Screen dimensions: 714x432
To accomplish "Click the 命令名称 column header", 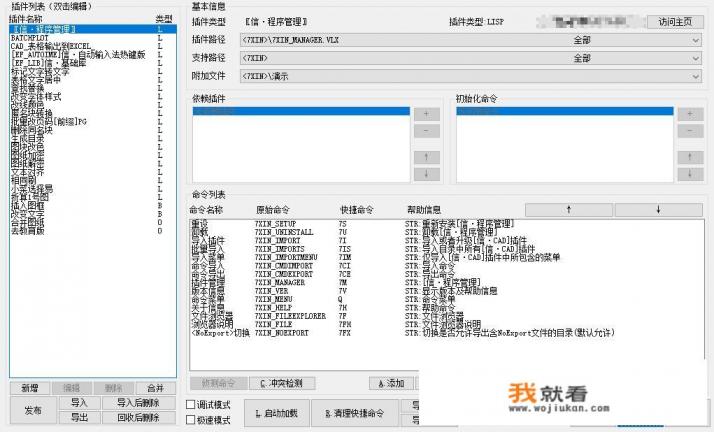I will pos(206,210).
